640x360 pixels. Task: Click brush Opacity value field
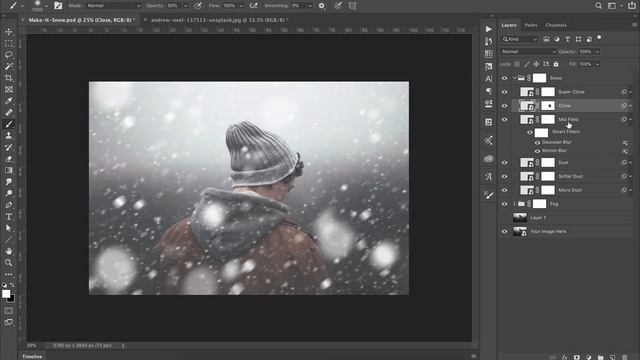tap(173, 6)
